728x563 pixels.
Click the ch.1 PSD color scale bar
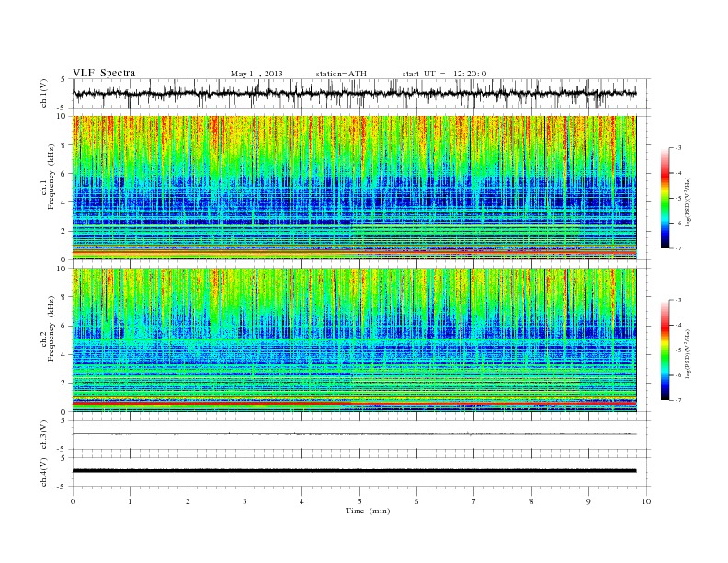click(665, 199)
